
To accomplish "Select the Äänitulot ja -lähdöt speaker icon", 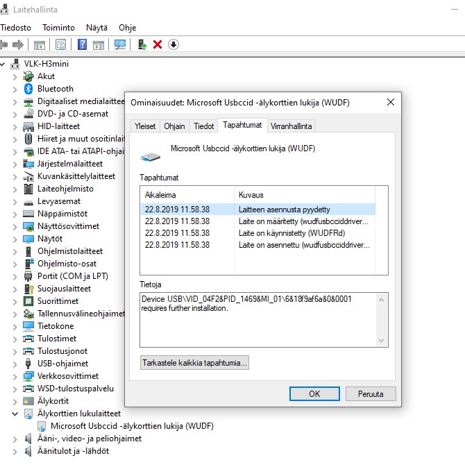I will coord(28,451).
